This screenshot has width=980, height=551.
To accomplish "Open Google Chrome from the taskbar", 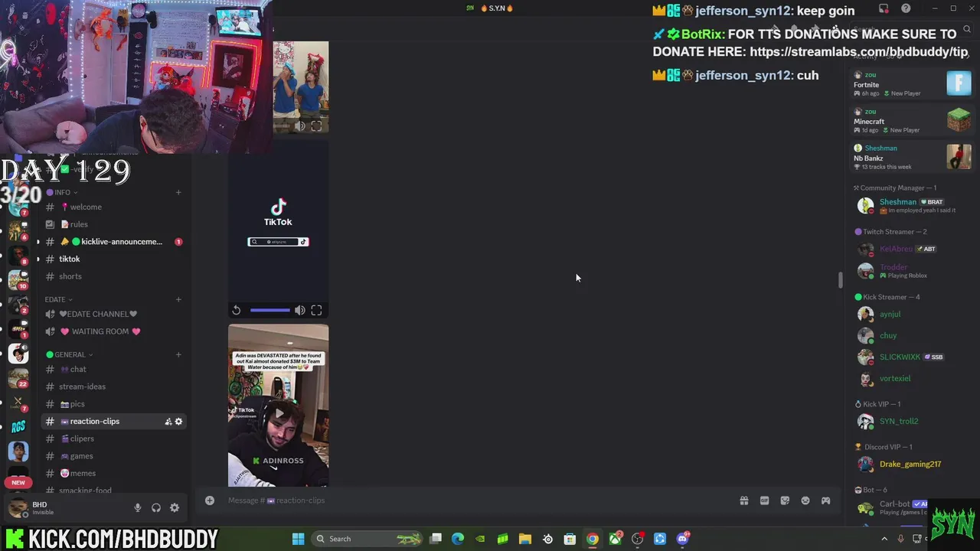I will [592, 539].
